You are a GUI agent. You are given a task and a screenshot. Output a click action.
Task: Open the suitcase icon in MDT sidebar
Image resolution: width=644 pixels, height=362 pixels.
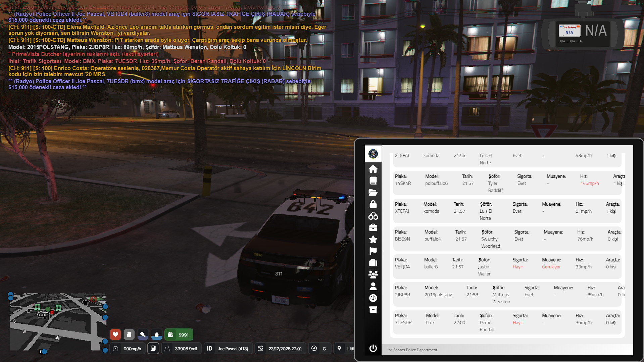(x=373, y=263)
